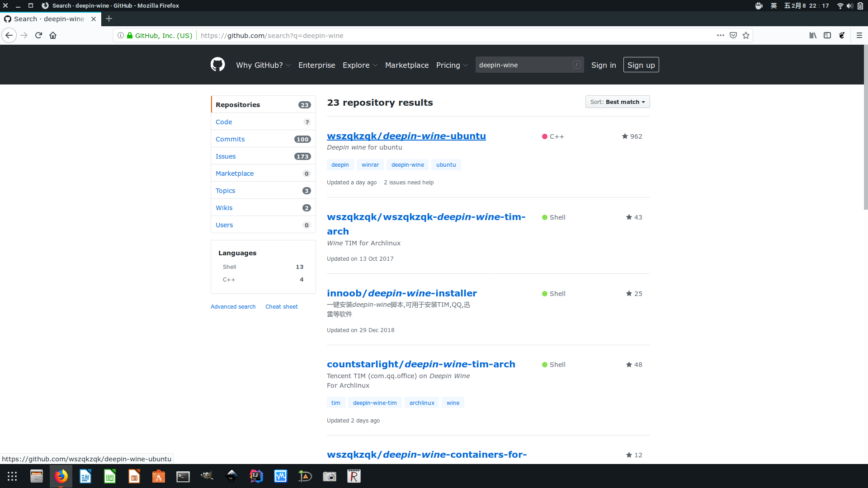Click the deepin tag filter
The image size is (868, 488).
click(340, 164)
